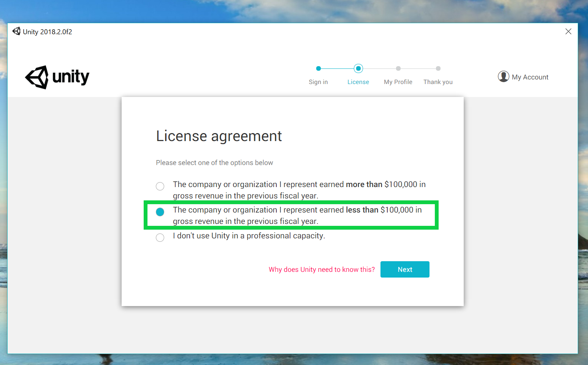Click the My Account avatar icon

click(x=503, y=76)
